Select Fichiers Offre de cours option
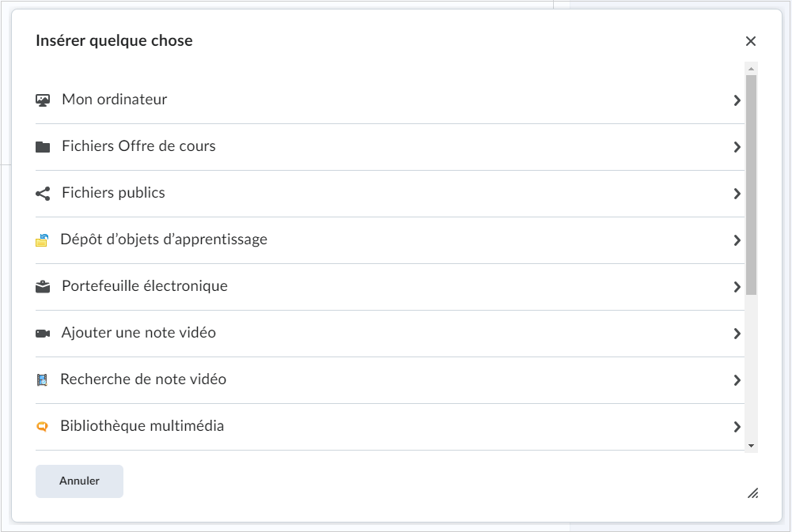Viewport: 792px width, 532px height. pos(390,147)
